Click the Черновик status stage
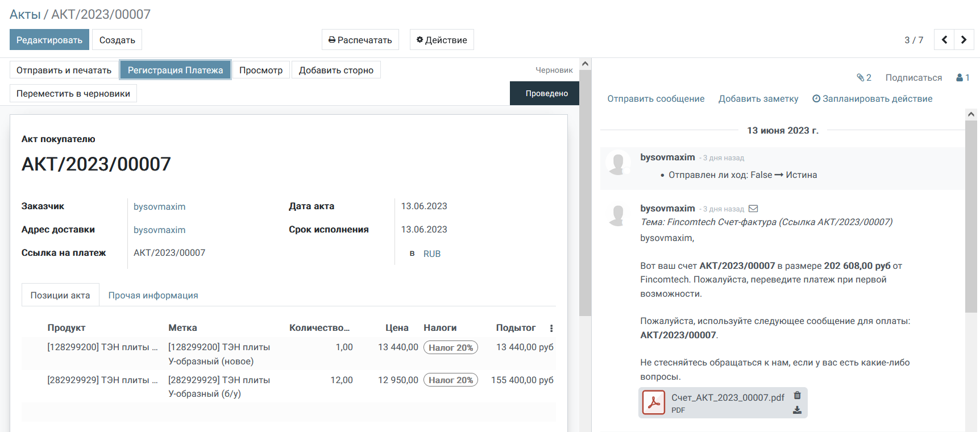This screenshot has width=980, height=432. point(554,70)
